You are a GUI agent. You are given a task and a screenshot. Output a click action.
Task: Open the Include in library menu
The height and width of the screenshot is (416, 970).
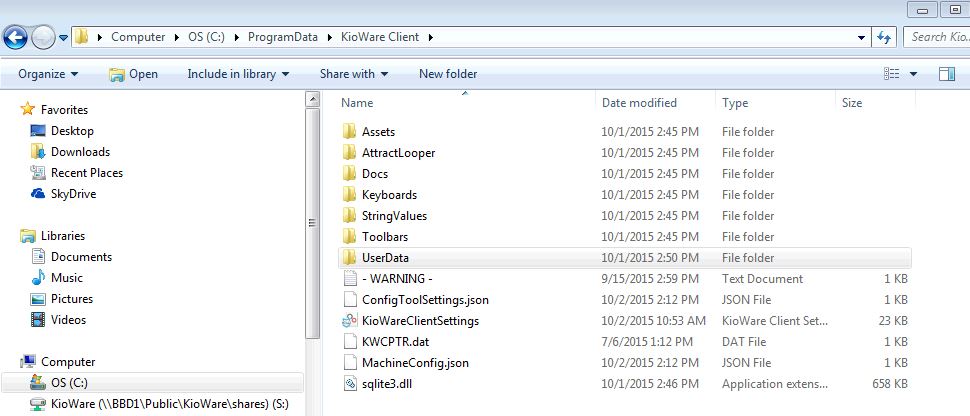pyautogui.click(x=238, y=74)
